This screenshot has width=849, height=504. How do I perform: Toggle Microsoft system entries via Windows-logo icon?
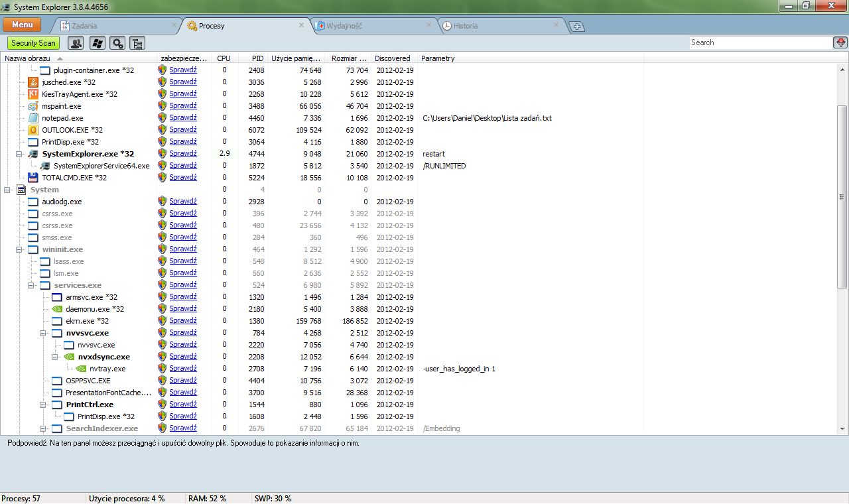(x=97, y=43)
